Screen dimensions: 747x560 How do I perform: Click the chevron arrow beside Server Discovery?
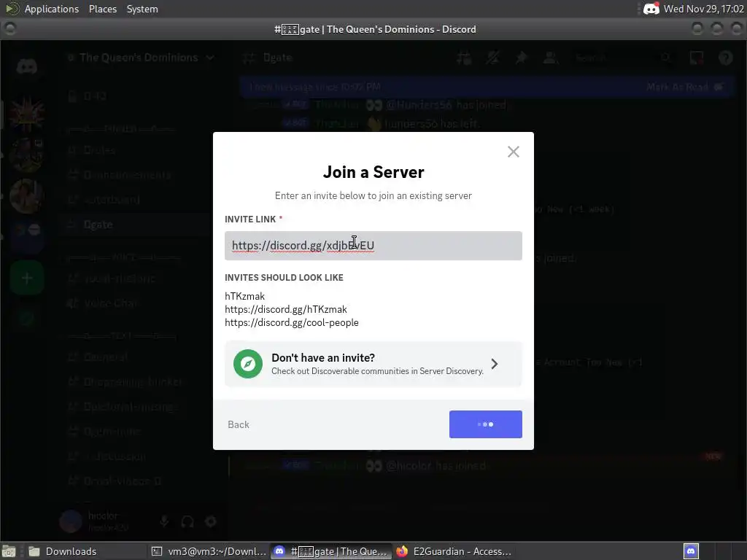495,364
